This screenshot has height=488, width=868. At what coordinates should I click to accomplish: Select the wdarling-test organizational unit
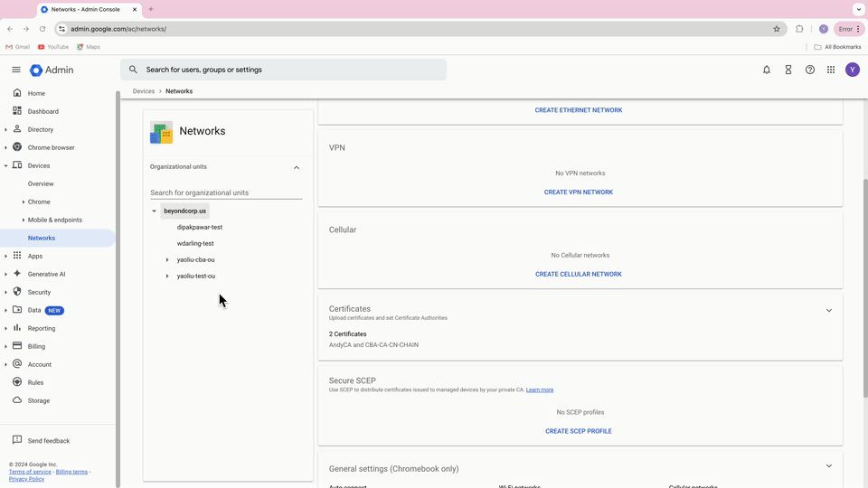tap(195, 243)
